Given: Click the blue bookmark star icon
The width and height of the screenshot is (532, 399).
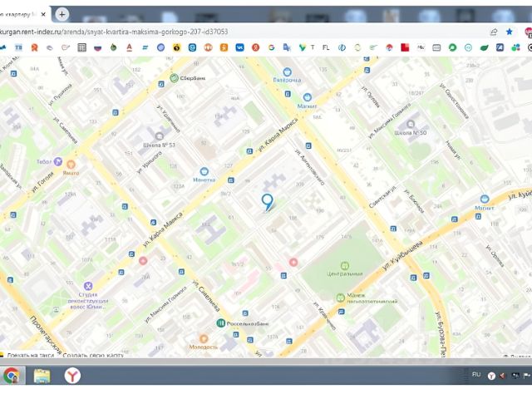Looking at the screenshot, I should tap(510, 32).
